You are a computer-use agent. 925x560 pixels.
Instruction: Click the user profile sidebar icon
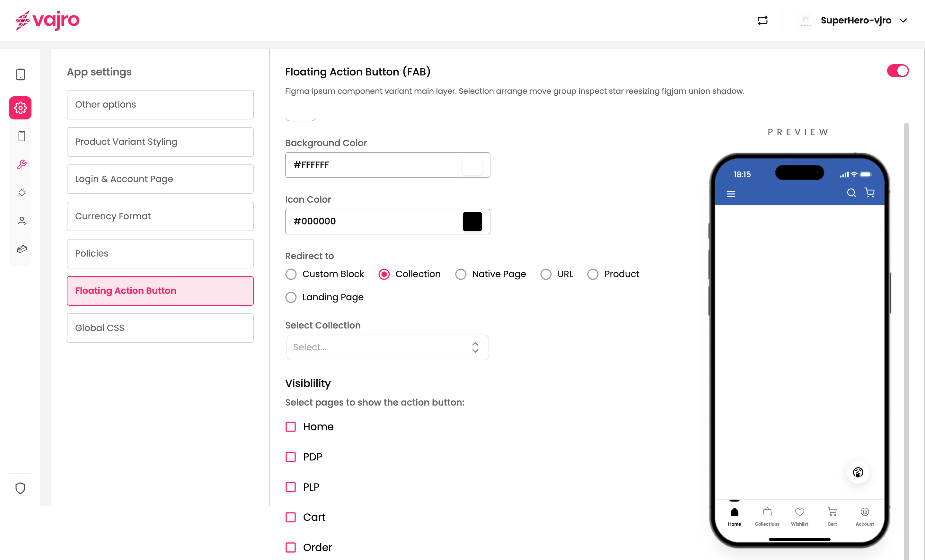tap(22, 221)
